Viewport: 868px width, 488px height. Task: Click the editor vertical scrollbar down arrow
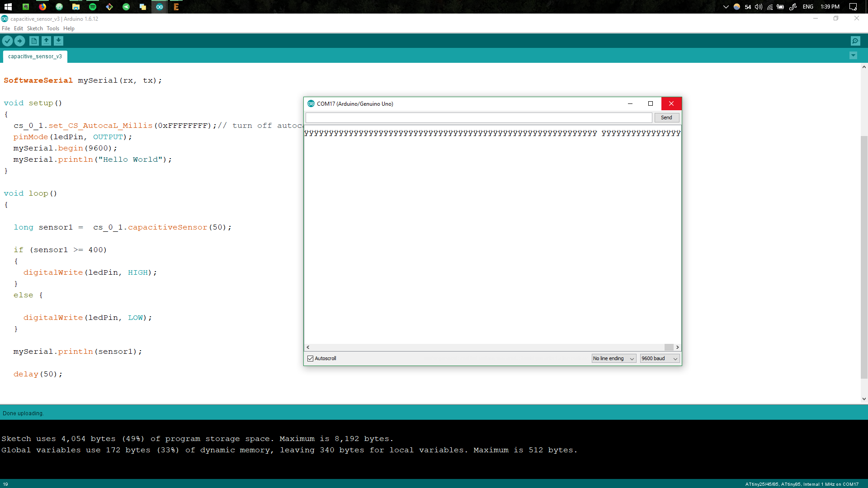click(x=864, y=399)
